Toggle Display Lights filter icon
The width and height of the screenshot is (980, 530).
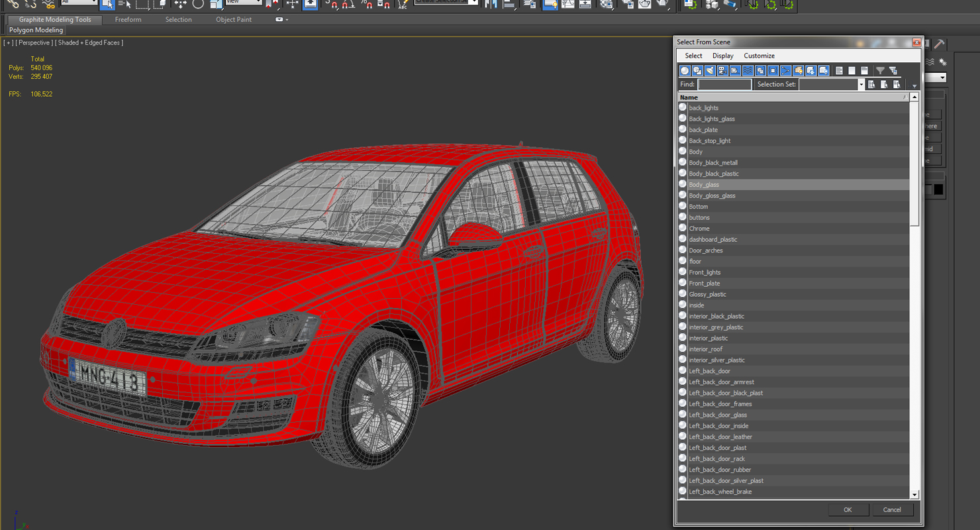710,70
